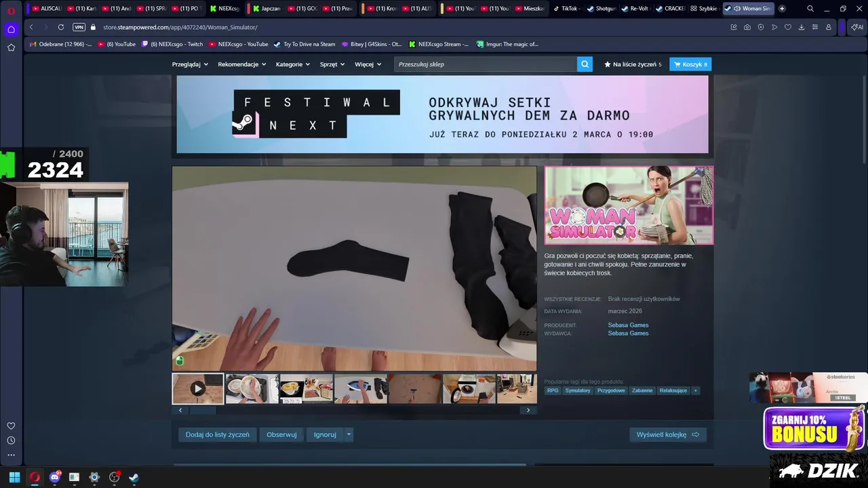Switch to the Mieszkanie tab
The height and width of the screenshot is (488, 868).
[x=531, y=9]
